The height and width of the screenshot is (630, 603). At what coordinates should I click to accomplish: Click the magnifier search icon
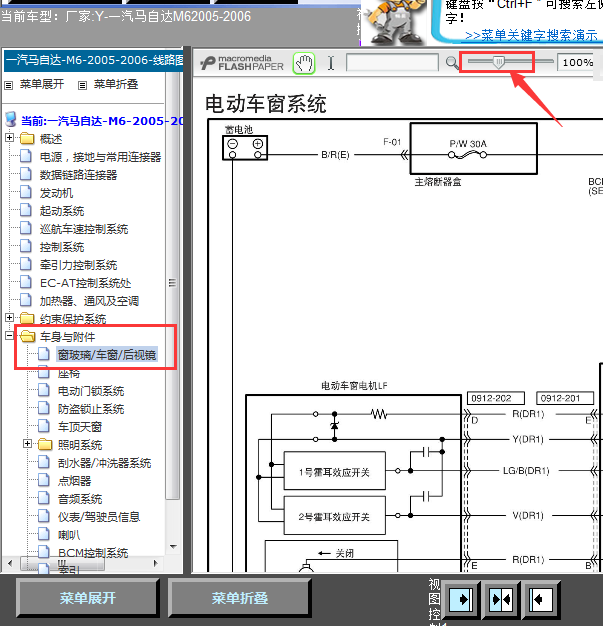coord(452,63)
